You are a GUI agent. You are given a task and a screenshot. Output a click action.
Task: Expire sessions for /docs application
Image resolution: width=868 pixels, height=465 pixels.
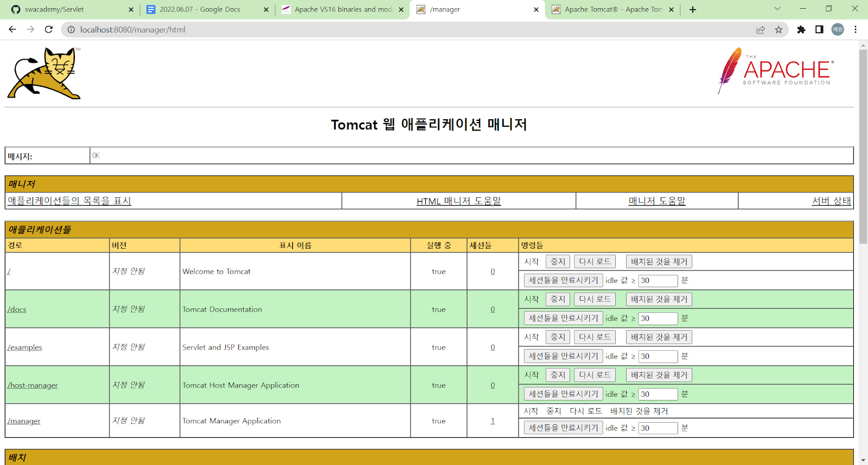coord(564,318)
